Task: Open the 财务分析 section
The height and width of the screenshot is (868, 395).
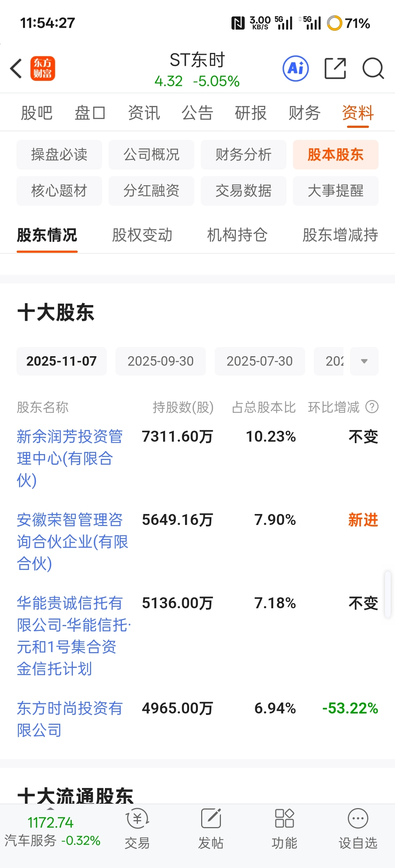Action: 244,155
